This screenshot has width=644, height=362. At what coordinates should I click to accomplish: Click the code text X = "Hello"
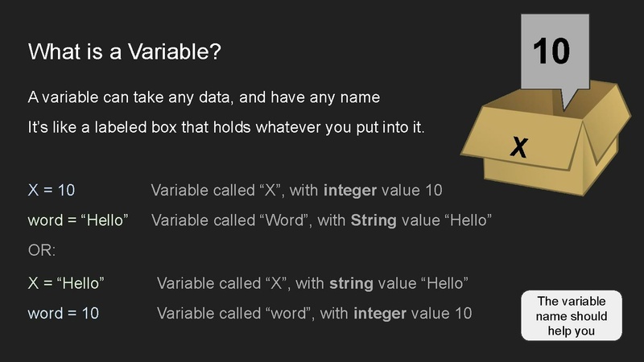pyautogui.click(x=67, y=282)
